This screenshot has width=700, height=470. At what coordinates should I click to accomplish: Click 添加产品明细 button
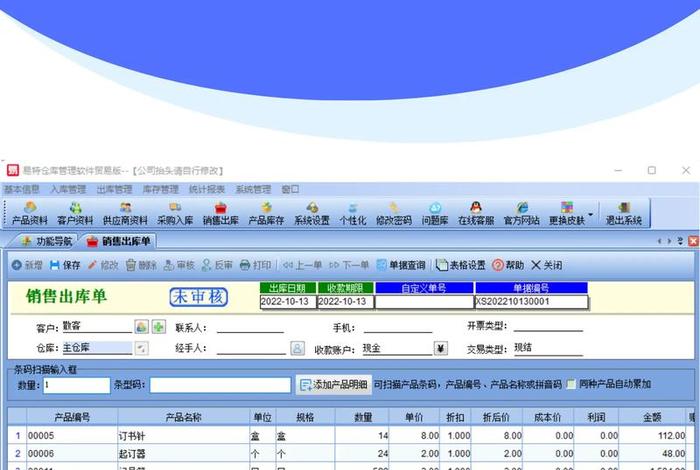point(334,384)
